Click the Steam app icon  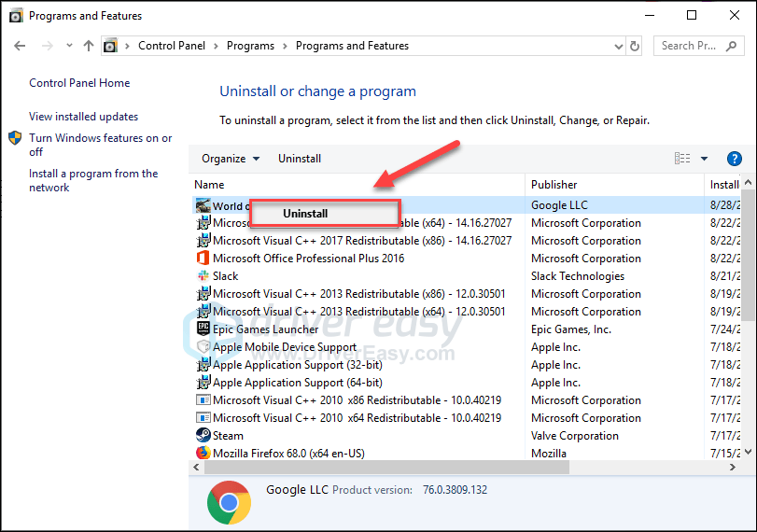click(x=203, y=435)
